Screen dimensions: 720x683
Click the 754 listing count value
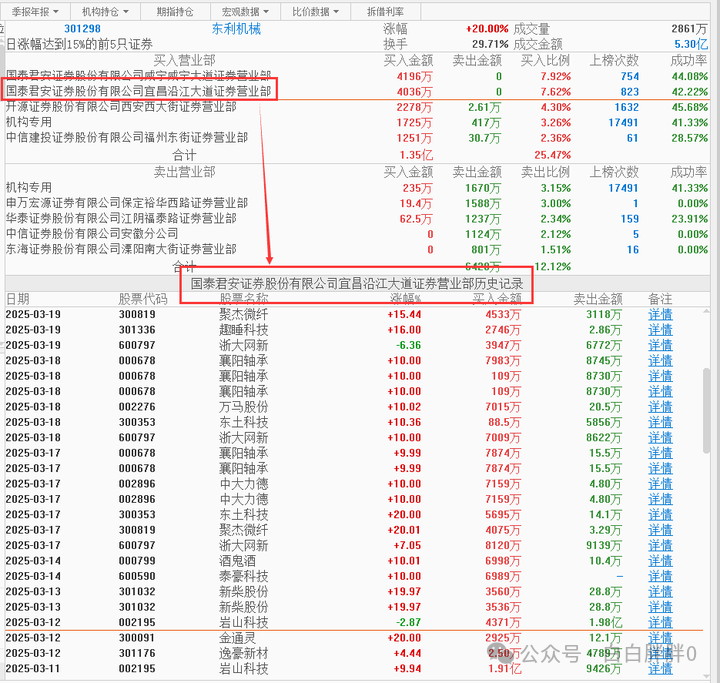pyautogui.click(x=630, y=76)
